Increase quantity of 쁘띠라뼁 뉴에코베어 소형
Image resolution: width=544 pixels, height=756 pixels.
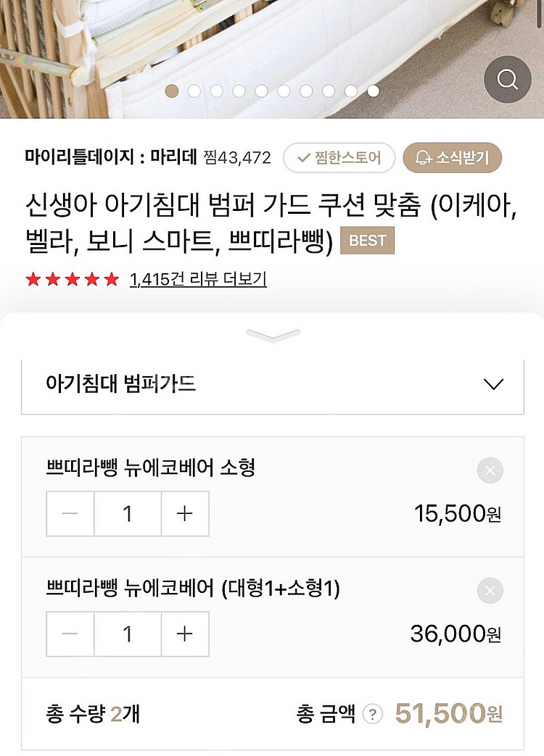click(185, 514)
